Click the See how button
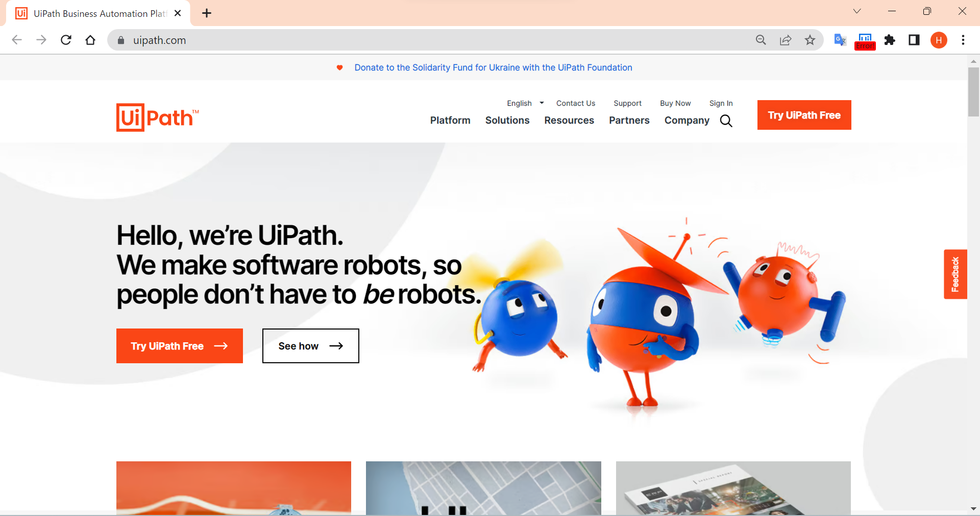Screen dimensions: 980x516 tap(311, 346)
